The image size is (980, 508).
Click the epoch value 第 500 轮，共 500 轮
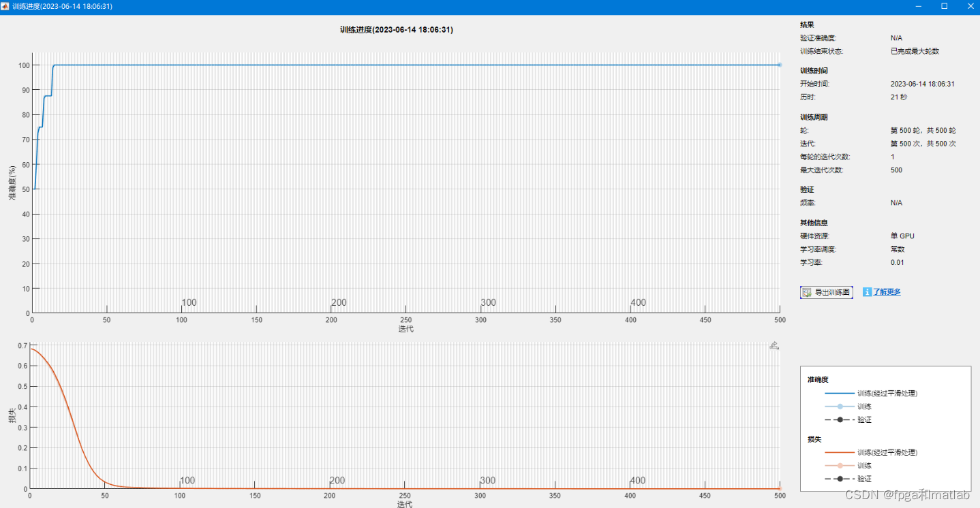click(923, 131)
